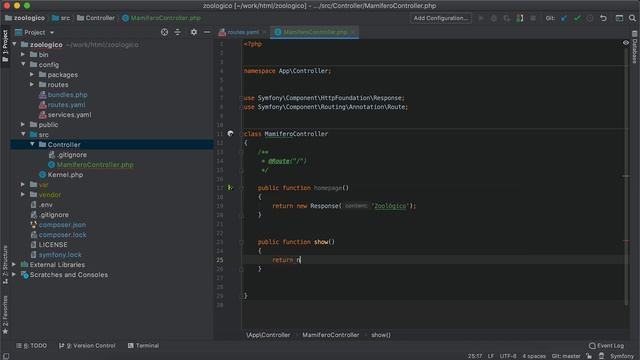Click the gutter marker on line 17
Image resolution: width=640 pixels, height=360 pixels.
click(x=230, y=188)
